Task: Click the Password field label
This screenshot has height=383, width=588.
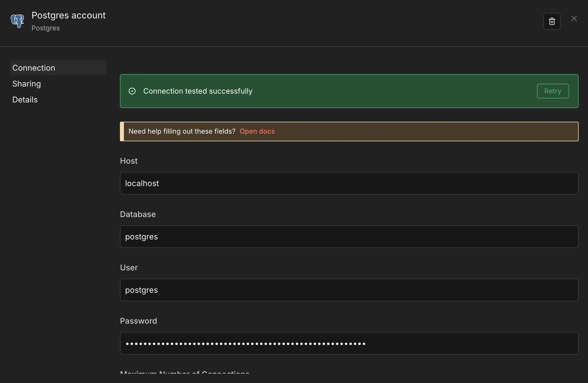Action: pyautogui.click(x=138, y=321)
